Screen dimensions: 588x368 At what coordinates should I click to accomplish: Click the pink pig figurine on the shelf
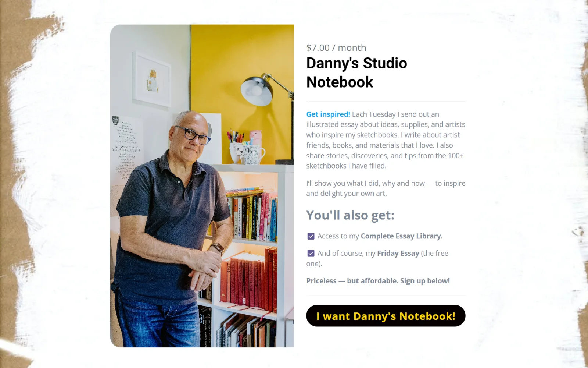[x=255, y=138]
